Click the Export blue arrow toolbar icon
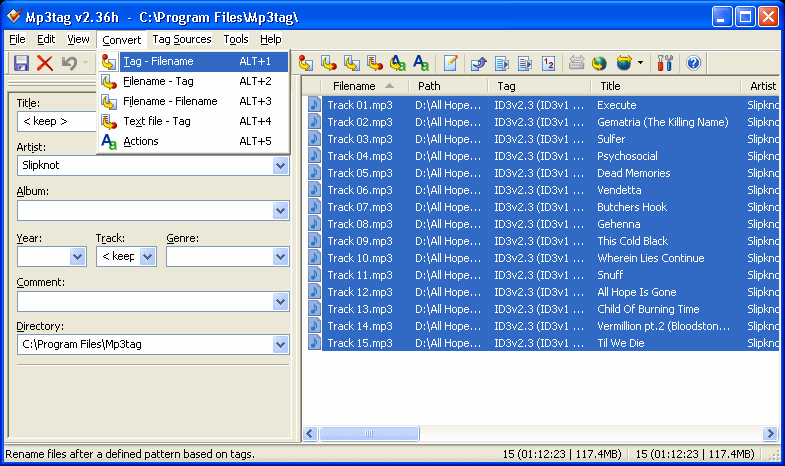Viewport: 785px width, 466px height. pyautogui.click(x=479, y=63)
